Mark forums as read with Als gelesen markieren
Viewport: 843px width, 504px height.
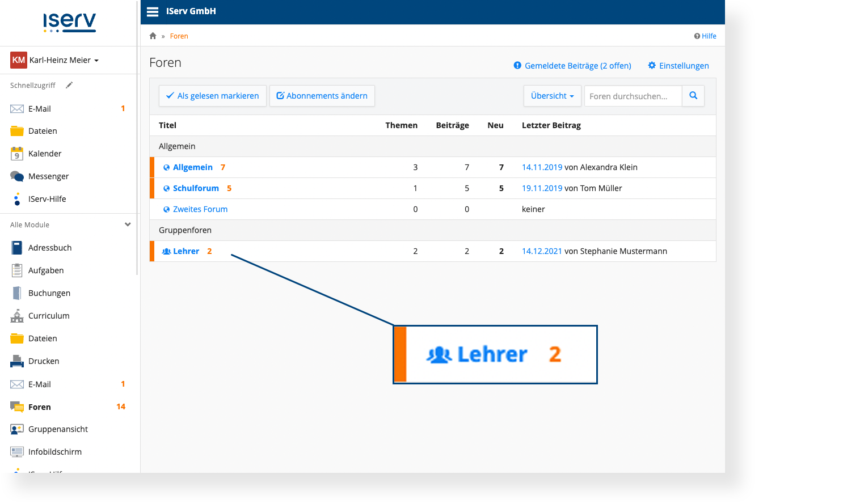point(212,96)
